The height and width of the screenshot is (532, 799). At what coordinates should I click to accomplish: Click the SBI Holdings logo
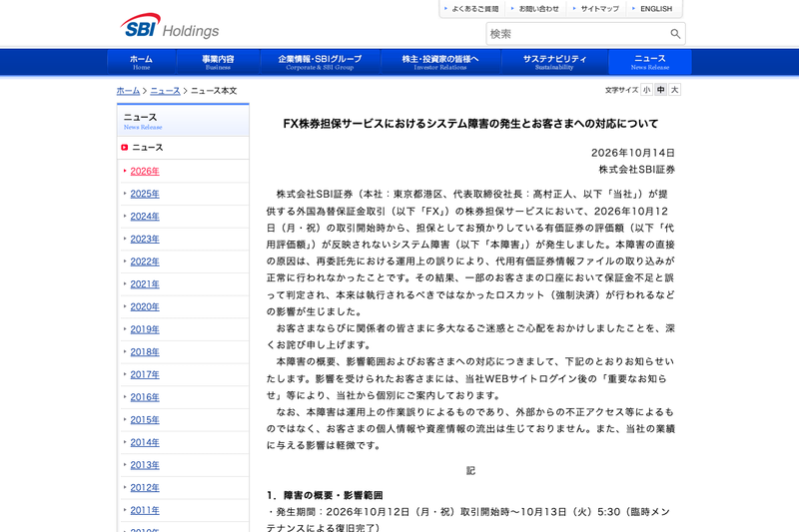tap(170, 26)
